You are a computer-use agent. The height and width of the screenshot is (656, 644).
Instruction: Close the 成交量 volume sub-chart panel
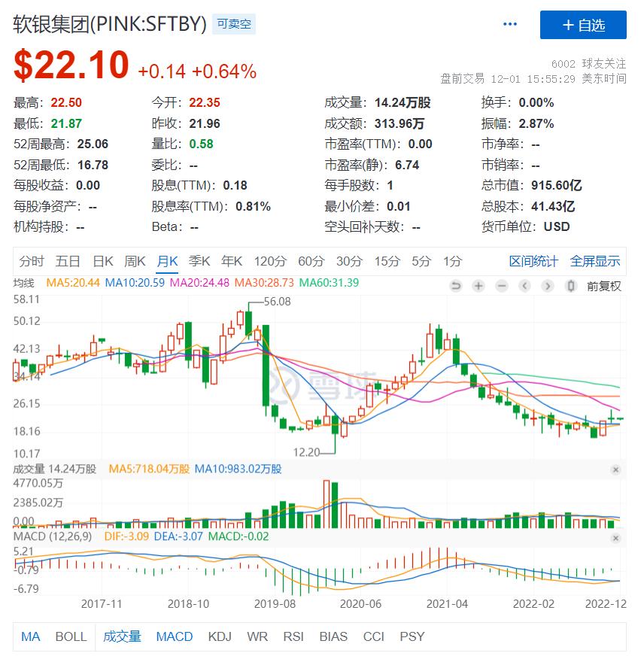pyautogui.click(x=615, y=470)
